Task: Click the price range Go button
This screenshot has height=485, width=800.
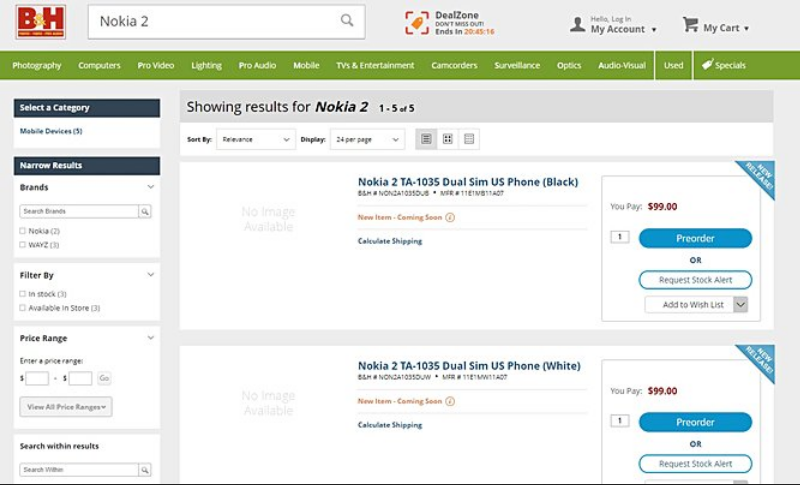Action: coord(104,378)
